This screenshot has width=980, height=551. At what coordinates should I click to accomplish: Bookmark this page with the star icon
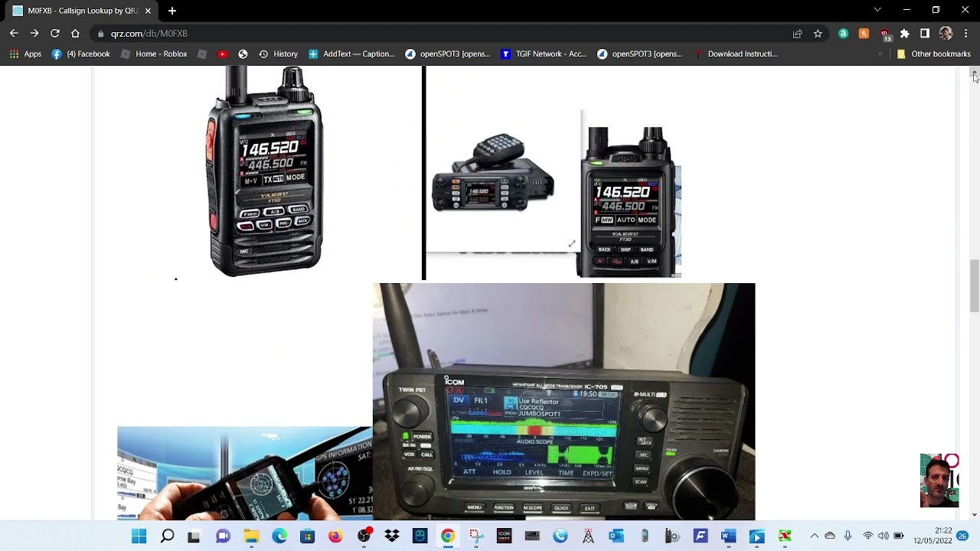818,34
